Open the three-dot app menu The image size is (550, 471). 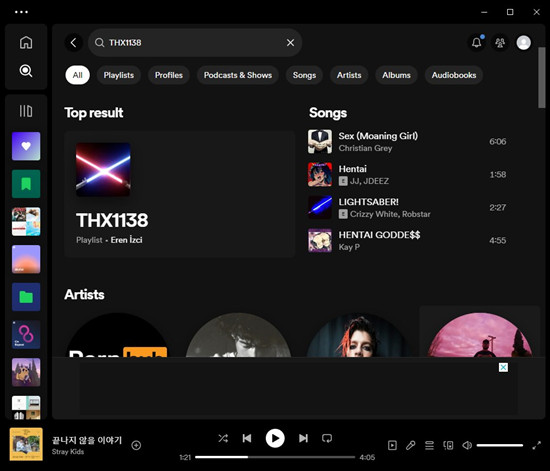point(21,12)
